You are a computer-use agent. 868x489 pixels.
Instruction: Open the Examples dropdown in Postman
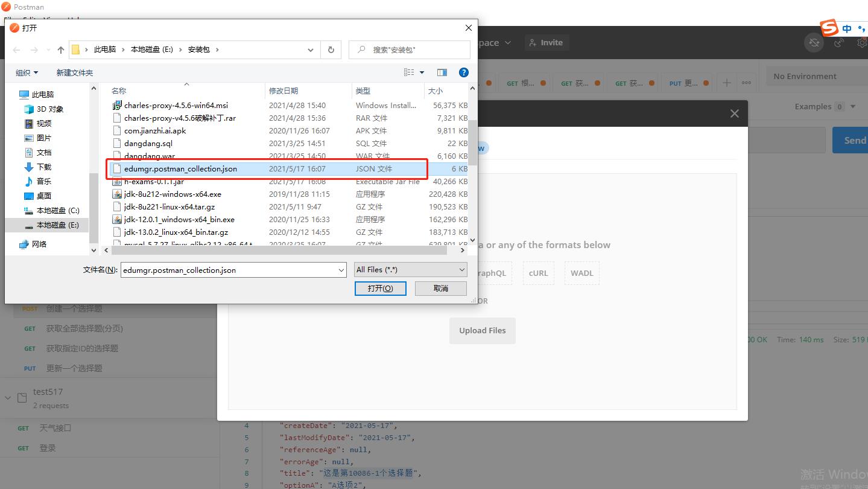coord(825,106)
